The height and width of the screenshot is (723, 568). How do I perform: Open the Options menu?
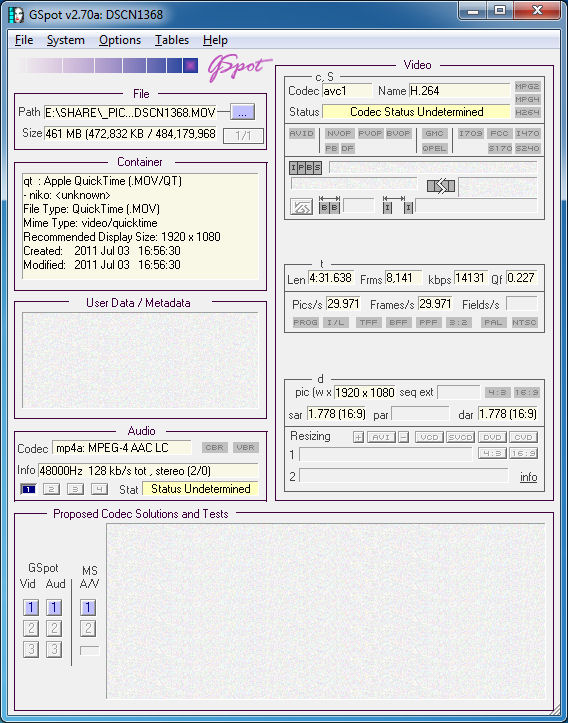(120, 40)
